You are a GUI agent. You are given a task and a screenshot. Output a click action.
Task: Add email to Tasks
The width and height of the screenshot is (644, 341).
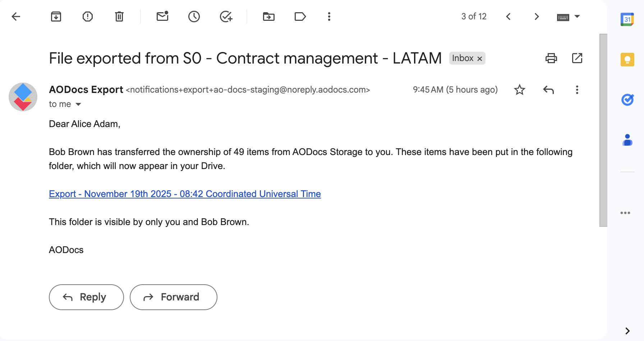[226, 17]
